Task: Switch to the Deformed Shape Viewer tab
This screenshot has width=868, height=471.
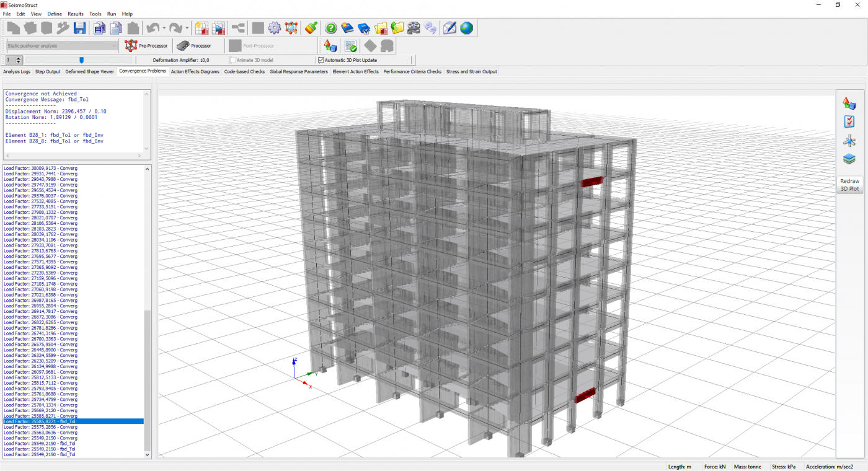Action: pyautogui.click(x=90, y=72)
